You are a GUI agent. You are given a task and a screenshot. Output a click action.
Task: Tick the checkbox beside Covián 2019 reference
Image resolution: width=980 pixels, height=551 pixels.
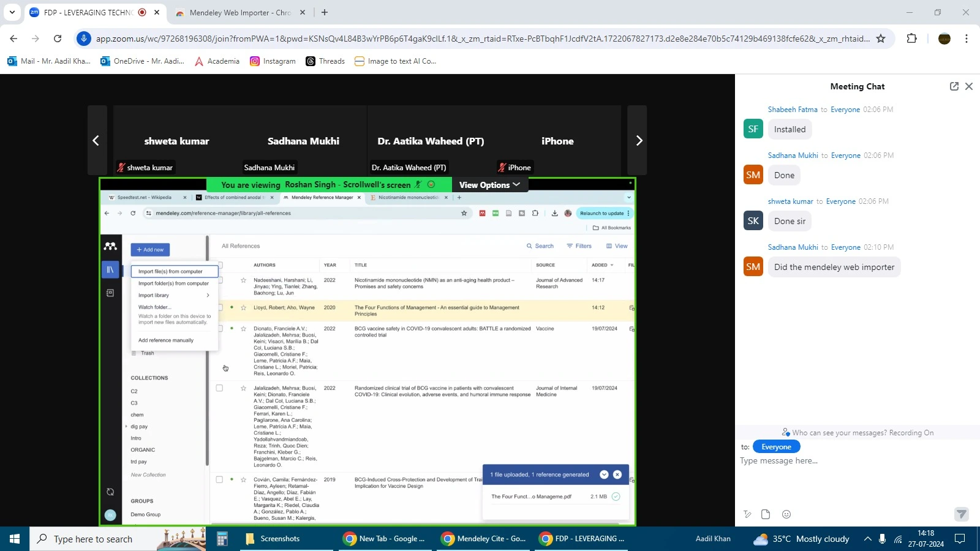(219, 479)
